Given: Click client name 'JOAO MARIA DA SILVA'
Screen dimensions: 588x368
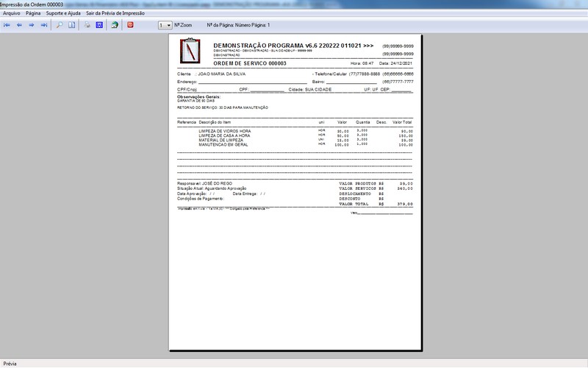Looking at the screenshot, I should pos(222,74).
